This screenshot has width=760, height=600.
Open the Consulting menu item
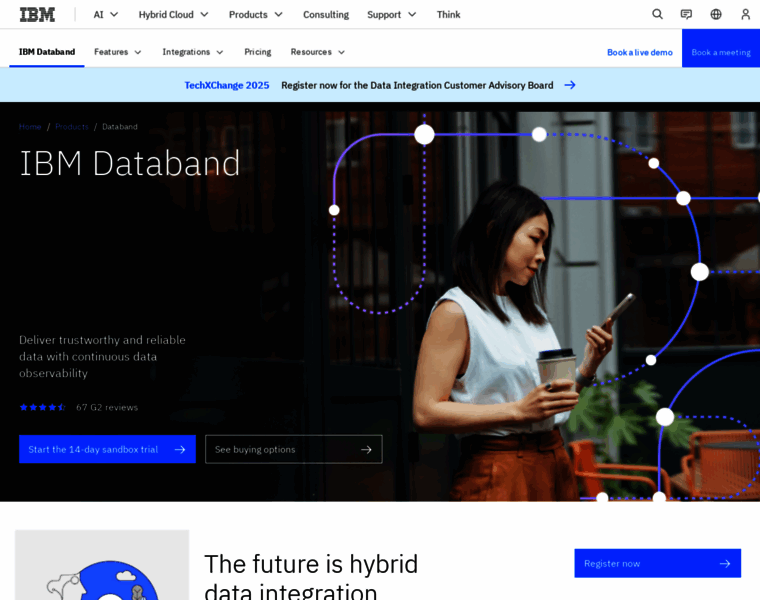[326, 15]
